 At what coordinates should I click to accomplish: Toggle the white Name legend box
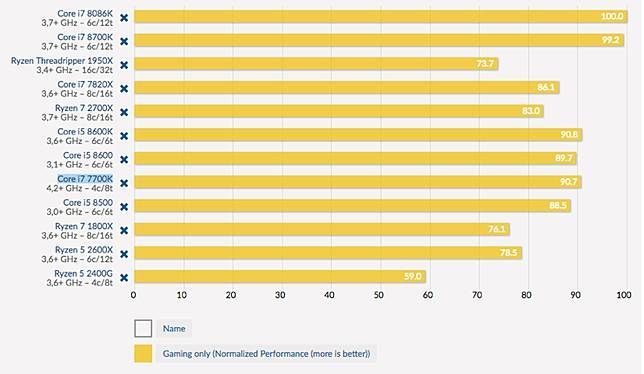143,328
